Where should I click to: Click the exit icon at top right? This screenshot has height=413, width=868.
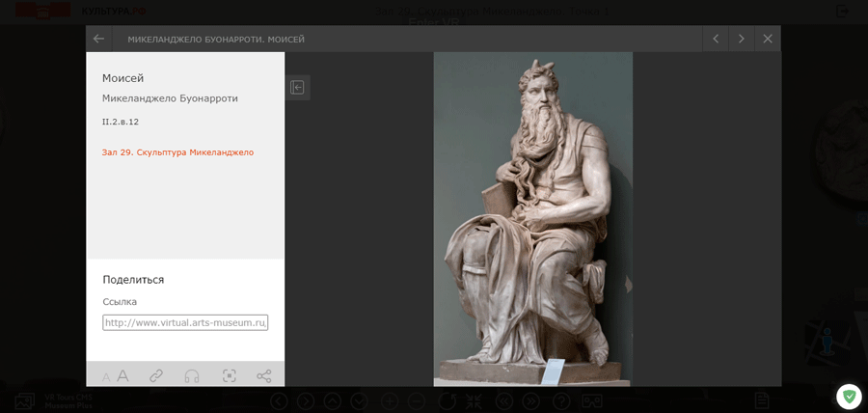pos(843,11)
